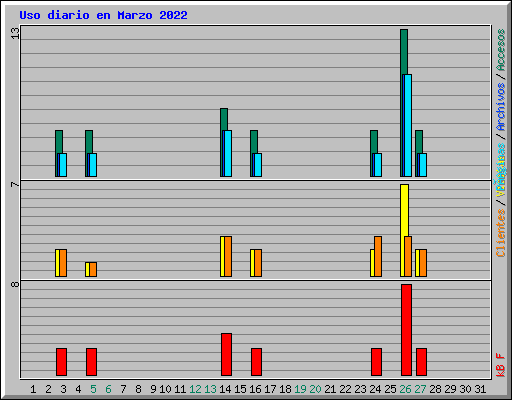Click the cyan bar for day 27
Viewport: 512px width, 400px height.
tap(423, 165)
